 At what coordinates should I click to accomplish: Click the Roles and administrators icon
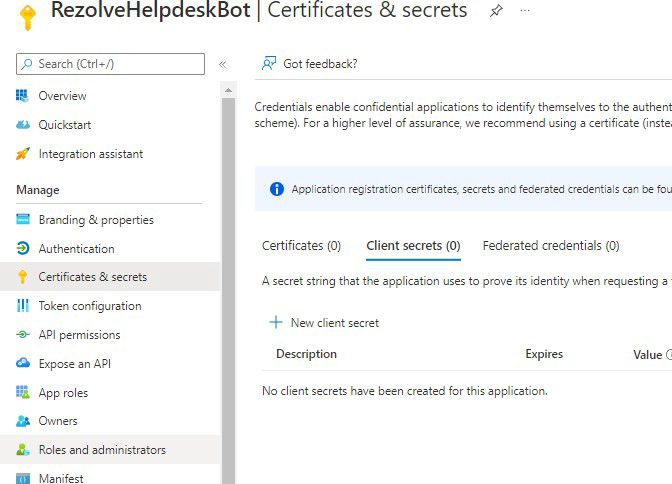(23, 449)
